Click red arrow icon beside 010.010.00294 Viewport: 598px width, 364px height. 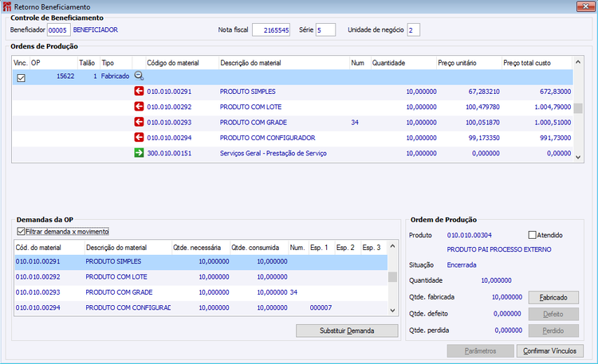click(139, 137)
